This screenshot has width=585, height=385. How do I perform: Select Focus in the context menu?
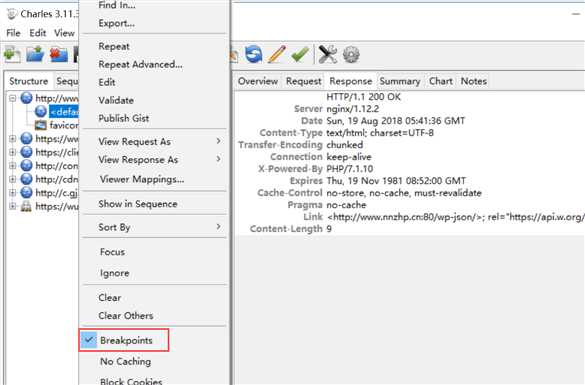coord(112,252)
